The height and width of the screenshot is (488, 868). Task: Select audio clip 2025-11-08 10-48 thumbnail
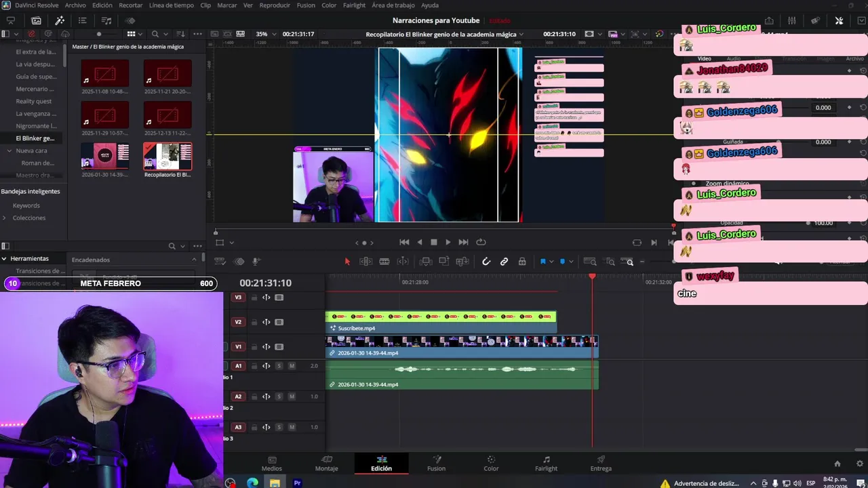pos(105,73)
